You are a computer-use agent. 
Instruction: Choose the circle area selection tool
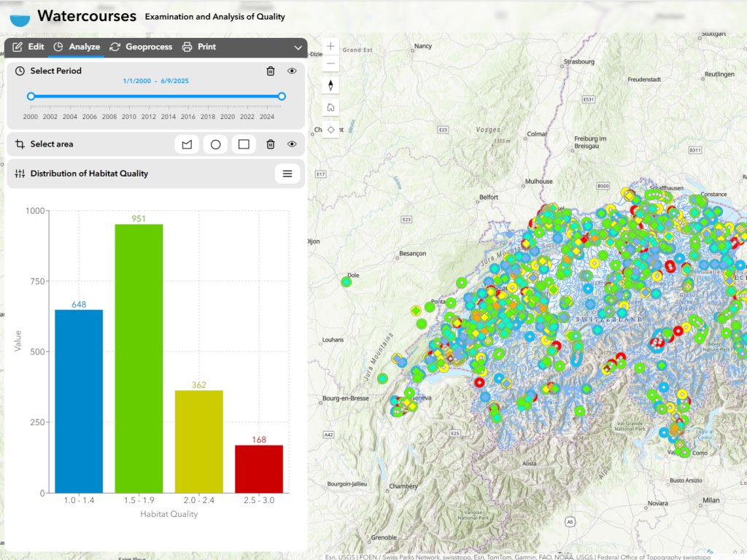215,144
